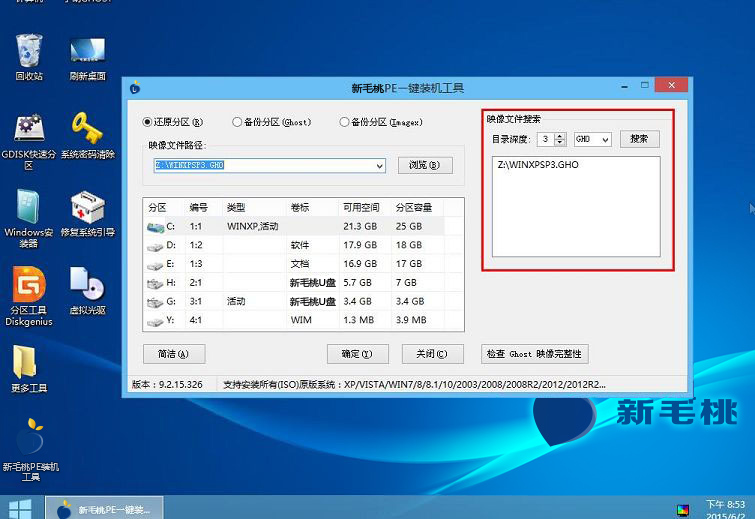Click the 软件 volume label cell

(x=299, y=245)
